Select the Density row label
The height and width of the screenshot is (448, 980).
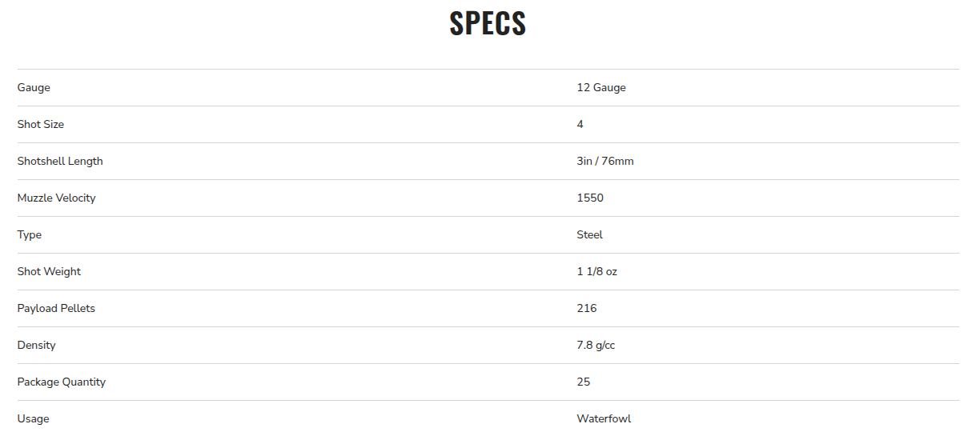point(37,346)
